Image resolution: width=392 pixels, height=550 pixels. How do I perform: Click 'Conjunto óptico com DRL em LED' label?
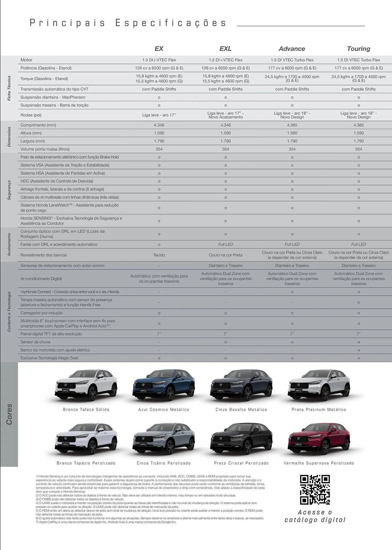(62, 234)
